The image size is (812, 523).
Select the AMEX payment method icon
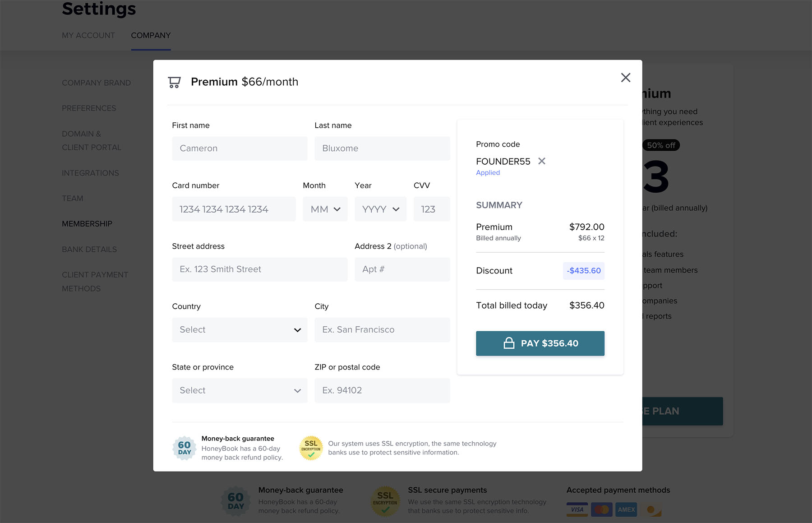[x=626, y=509]
